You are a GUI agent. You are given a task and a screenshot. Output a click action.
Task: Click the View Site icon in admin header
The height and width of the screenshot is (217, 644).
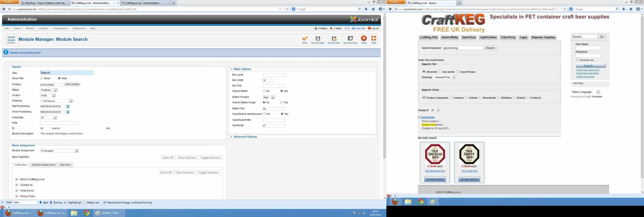[x=354, y=28]
